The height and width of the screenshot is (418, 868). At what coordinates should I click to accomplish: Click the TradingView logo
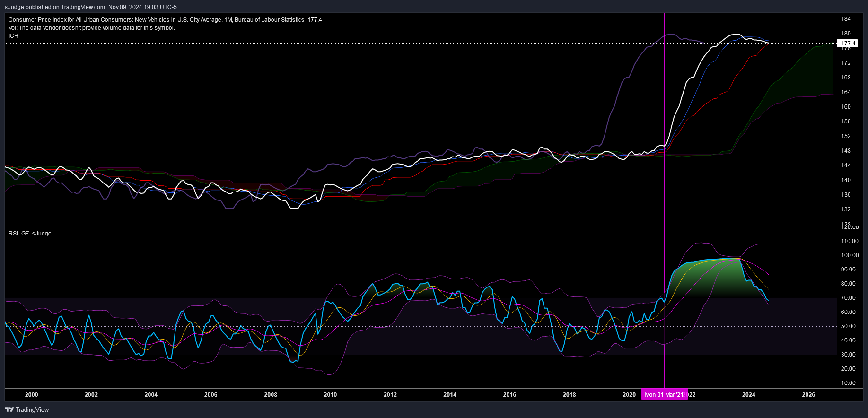pyautogui.click(x=27, y=409)
